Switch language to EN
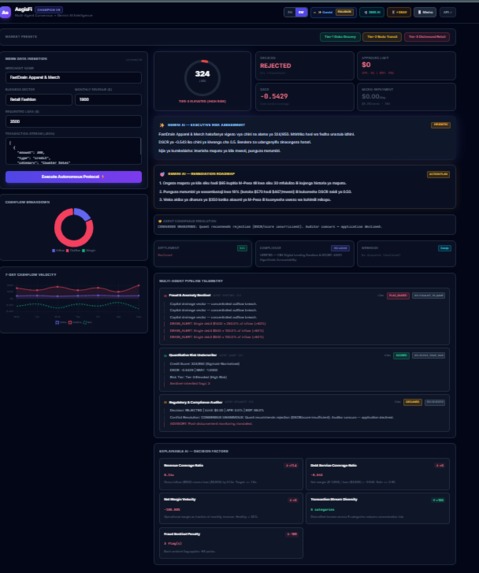479x573 pixels. 290,12
